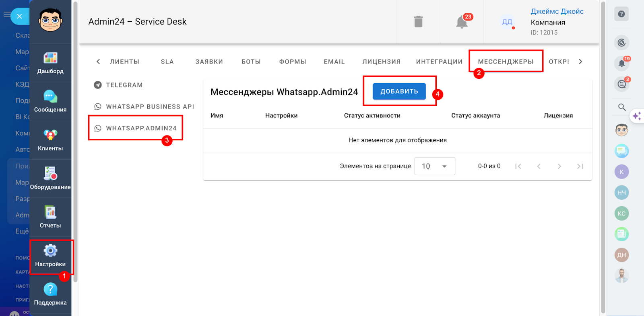This screenshot has width=644, height=316.
Task: Click the search magnifier in right panel
Action: 622,107
